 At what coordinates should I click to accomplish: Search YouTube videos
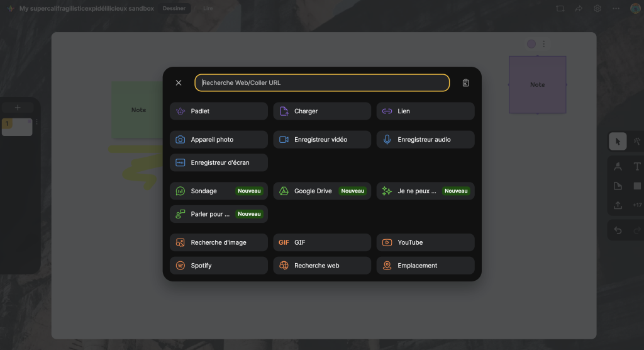coord(426,242)
